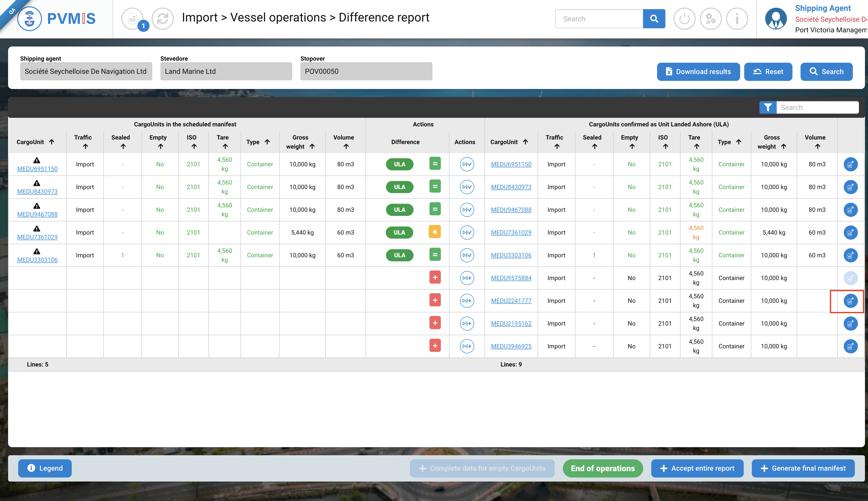Open the notifications document icon with badge
868x501 pixels.
[133, 19]
